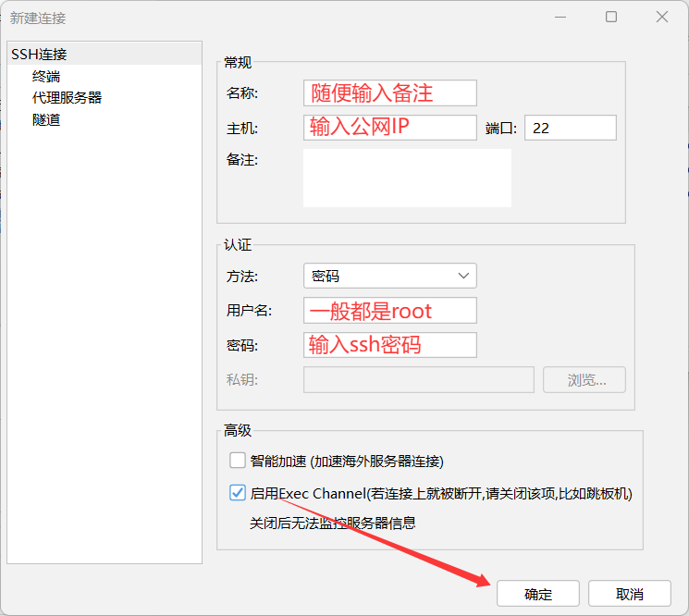The width and height of the screenshot is (689, 616).
Task: Enable the 智能加速 checkbox
Action: [x=238, y=460]
